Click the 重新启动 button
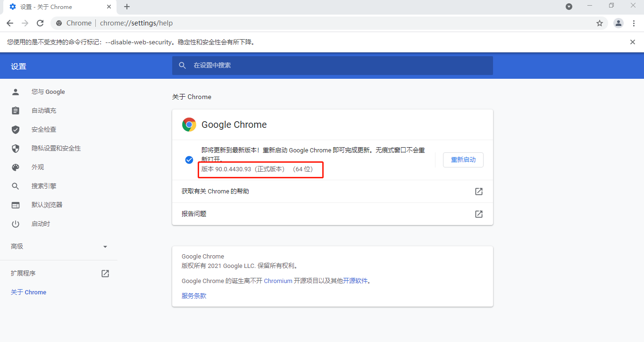 tap(463, 160)
